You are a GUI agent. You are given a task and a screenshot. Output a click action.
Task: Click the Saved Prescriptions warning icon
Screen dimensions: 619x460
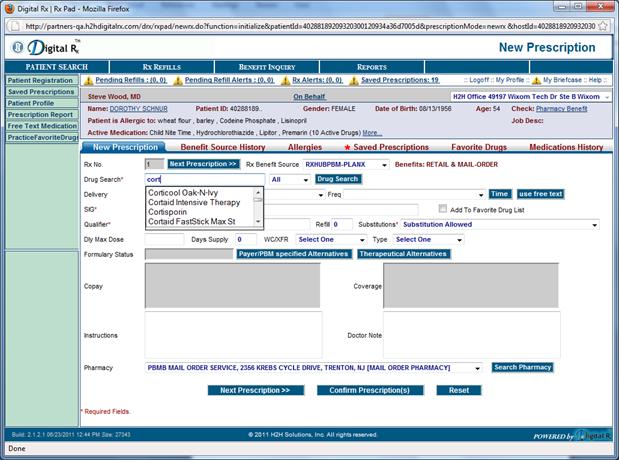pyautogui.click(x=354, y=80)
